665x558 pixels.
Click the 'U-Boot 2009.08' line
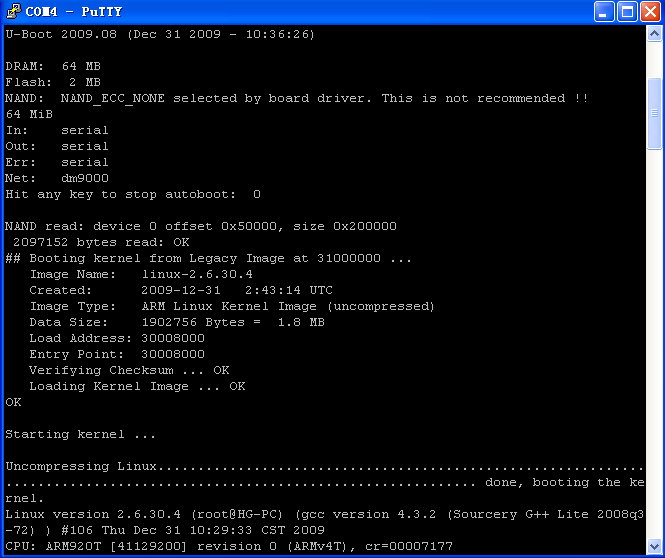[160, 34]
